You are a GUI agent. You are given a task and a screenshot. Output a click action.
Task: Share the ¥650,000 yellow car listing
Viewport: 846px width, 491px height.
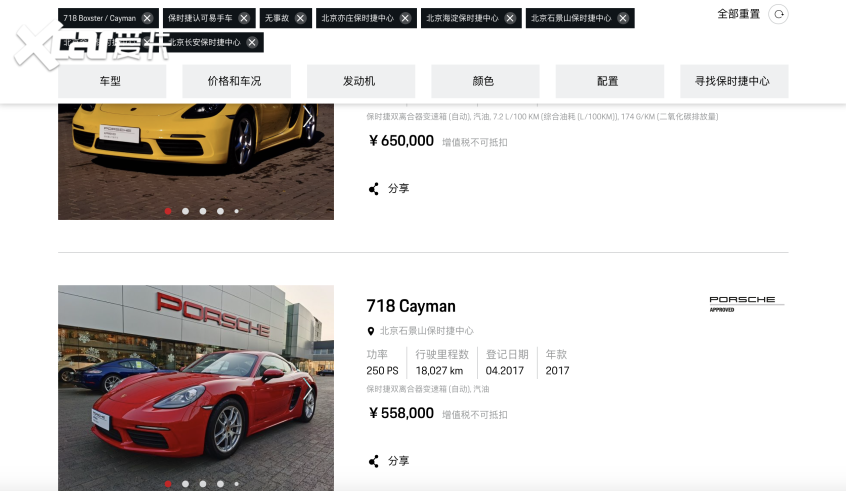[373, 189]
